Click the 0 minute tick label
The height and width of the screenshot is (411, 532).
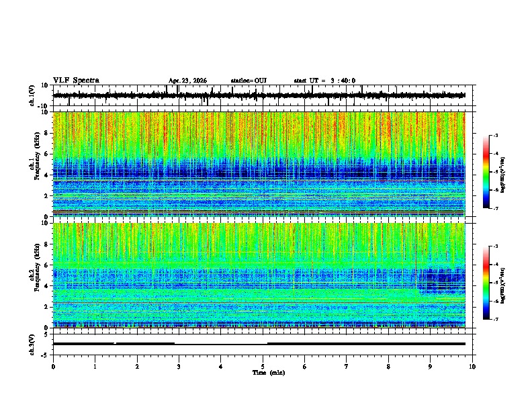53,367
